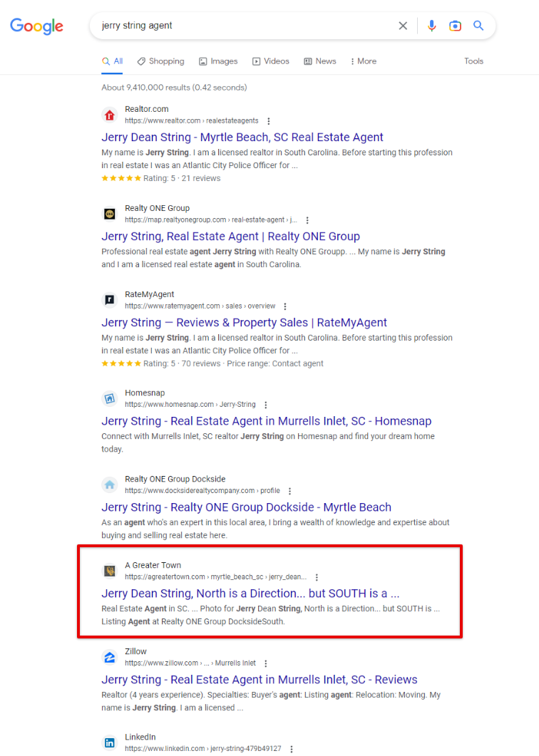The height and width of the screenshot is (756, 539).
Task: Click the Realty ONE Group Dockside favicon
Action: pyautogui.click(x=110, y=485)
